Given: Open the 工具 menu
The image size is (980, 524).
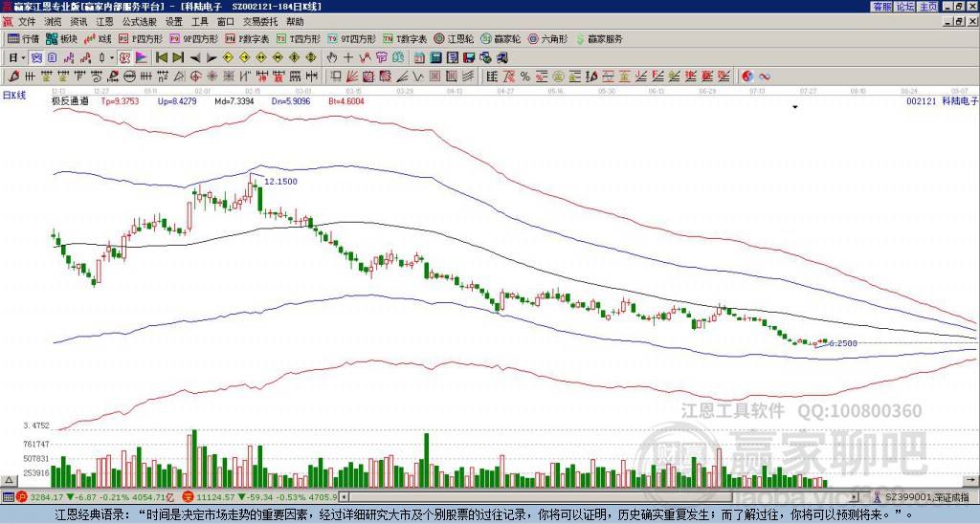Looking at the screenshot, I should tap(199, 22).
